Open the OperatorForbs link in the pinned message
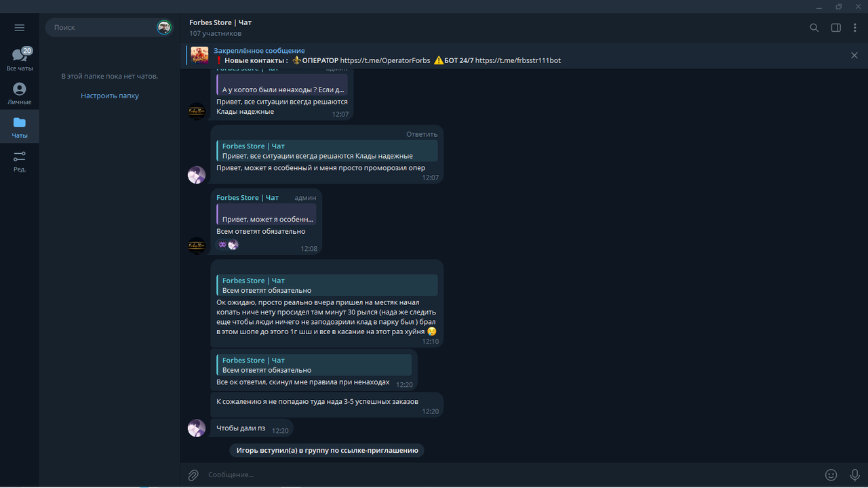This screenshot has height=488, width=868. tap(385, 60)
